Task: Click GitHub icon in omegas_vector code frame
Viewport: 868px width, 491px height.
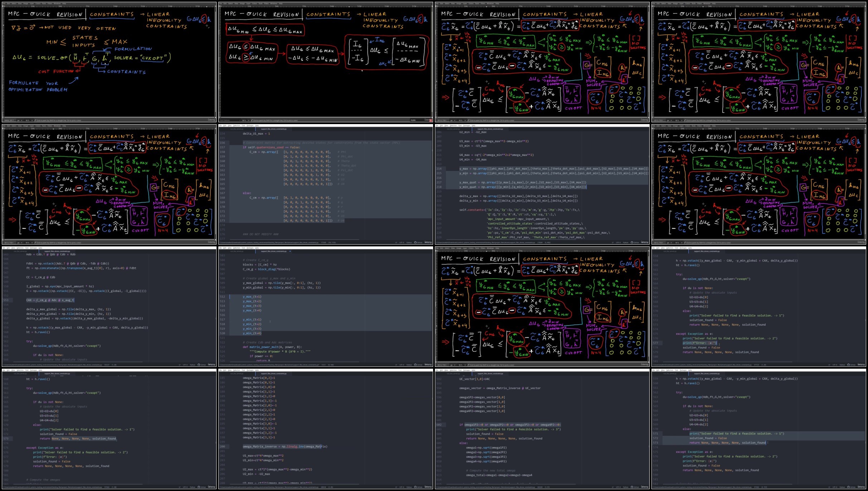Action: tap(632, 487)
